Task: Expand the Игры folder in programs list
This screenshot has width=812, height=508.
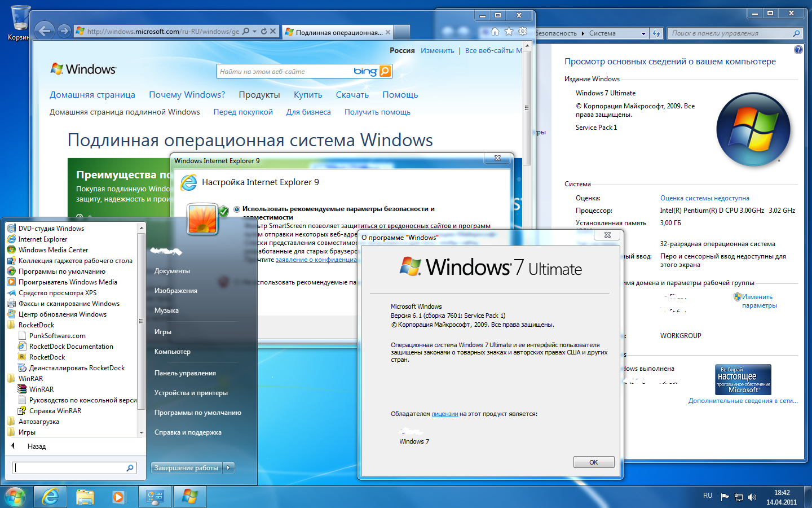Action: (27, 432)
